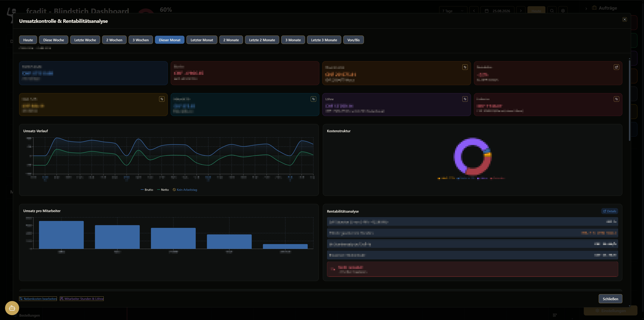Open the robot assistant chat bubble

tap(12, 308)
